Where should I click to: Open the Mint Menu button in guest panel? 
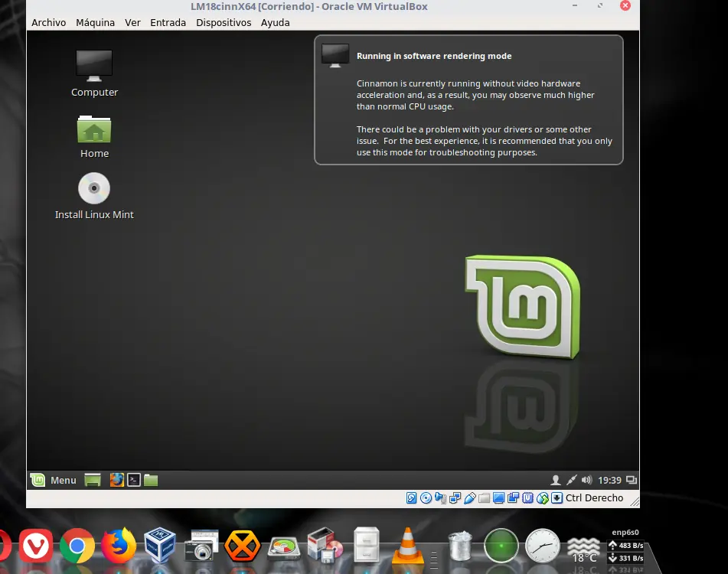(54, 480)
